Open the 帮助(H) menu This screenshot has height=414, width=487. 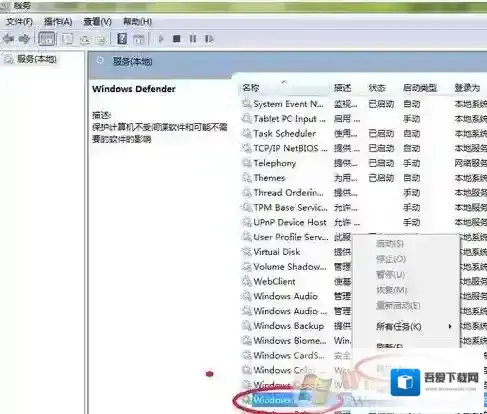[x=137, y=22]
